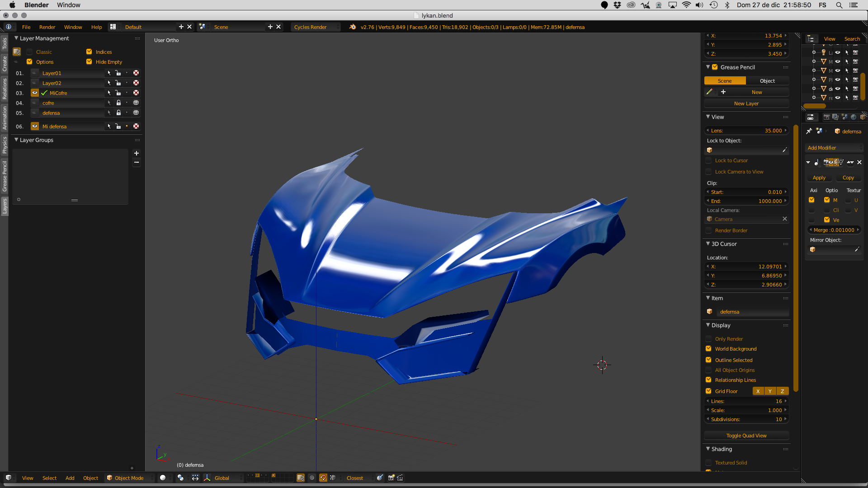
Task: Open the World properties tab icon
Action: click(854, 117)
